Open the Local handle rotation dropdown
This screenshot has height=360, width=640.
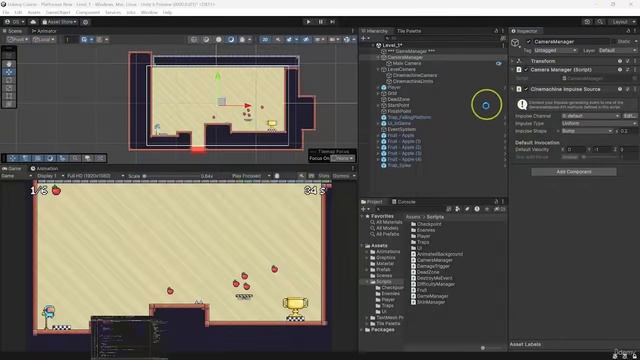44,40
